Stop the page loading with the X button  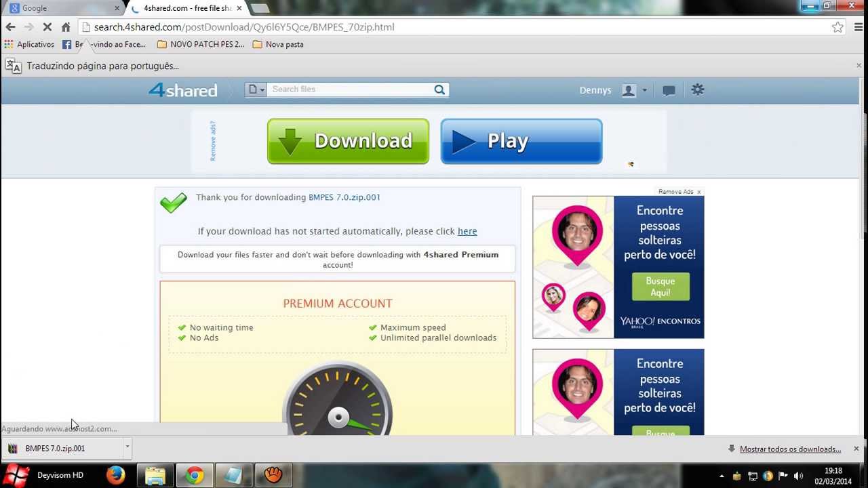47,27
